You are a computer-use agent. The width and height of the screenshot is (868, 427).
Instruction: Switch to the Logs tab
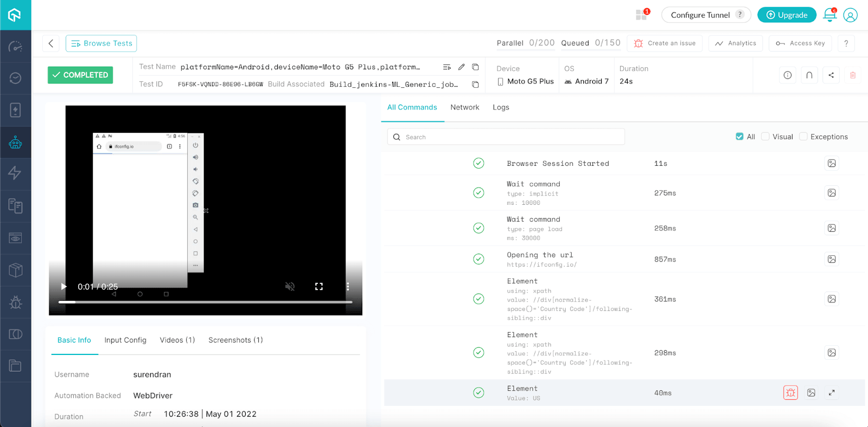tap(501, 107)
